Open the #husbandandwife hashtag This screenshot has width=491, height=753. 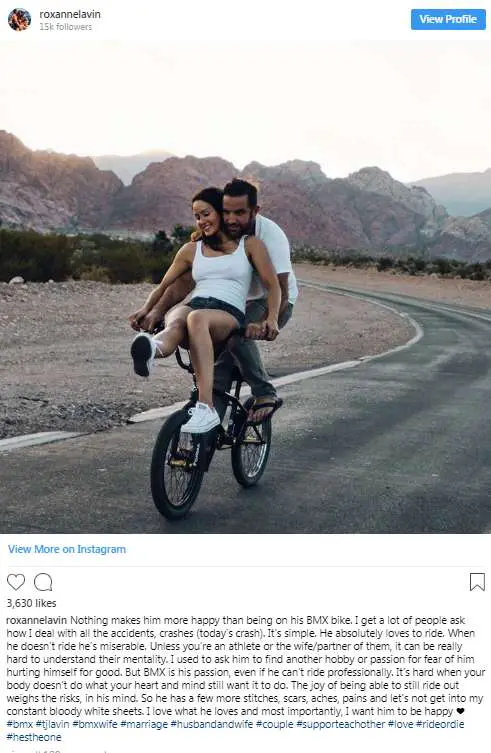click(x=212, y=724)
